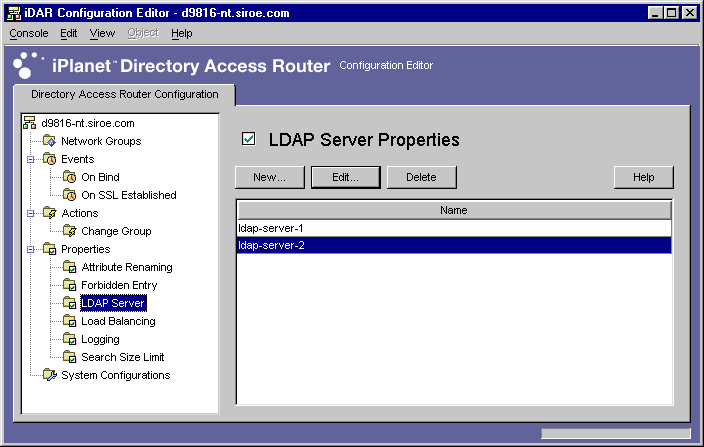Toggle the LDAP Server Properties checkbox
This screenshot has height=447, width=704.
coord(248,139)
